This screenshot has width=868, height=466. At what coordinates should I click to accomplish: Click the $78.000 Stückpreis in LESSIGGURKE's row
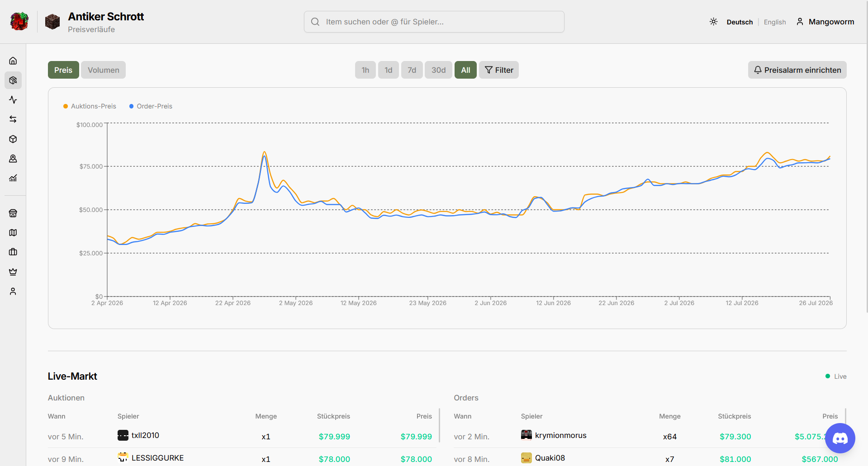[x=334, y=459]
